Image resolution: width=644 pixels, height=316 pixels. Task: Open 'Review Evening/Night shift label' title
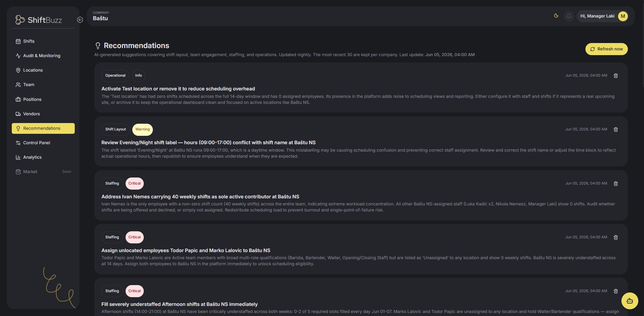(208, 143)
